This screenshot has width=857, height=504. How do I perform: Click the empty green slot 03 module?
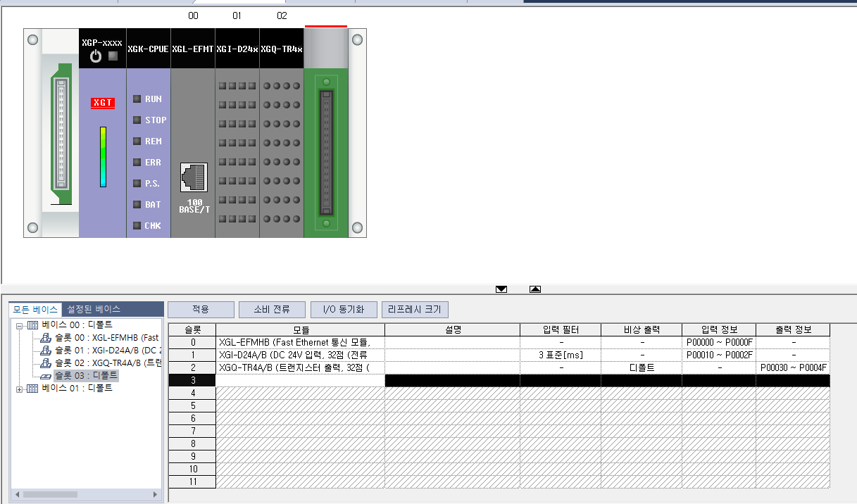coord(326,133)
